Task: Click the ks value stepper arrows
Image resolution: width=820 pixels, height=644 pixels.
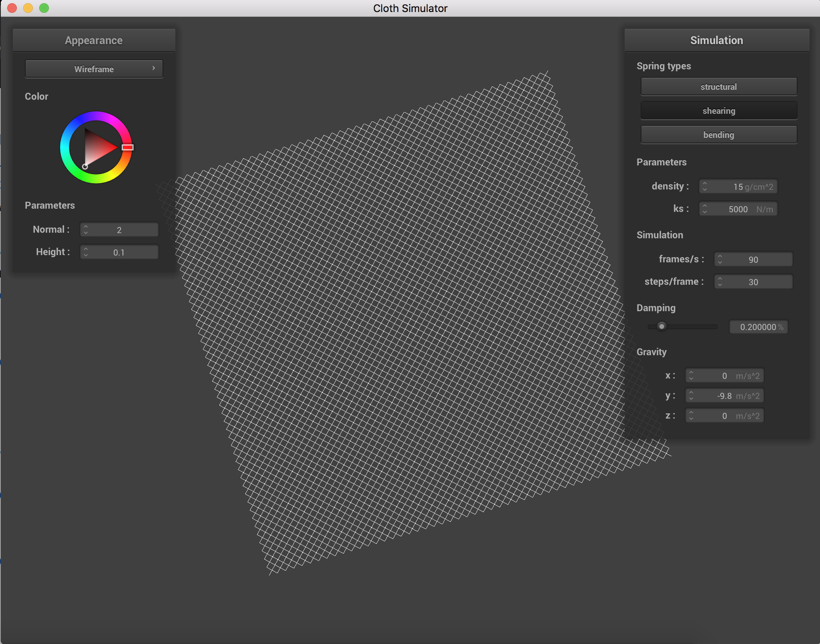Action: click(x=705, y=209)
